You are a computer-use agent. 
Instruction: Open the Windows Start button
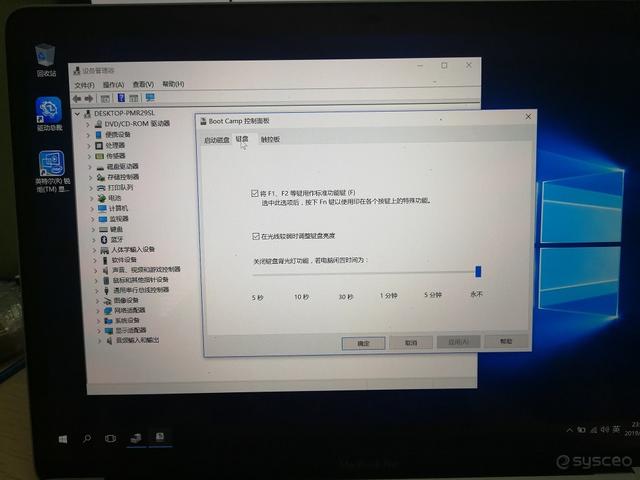point(63,439)
